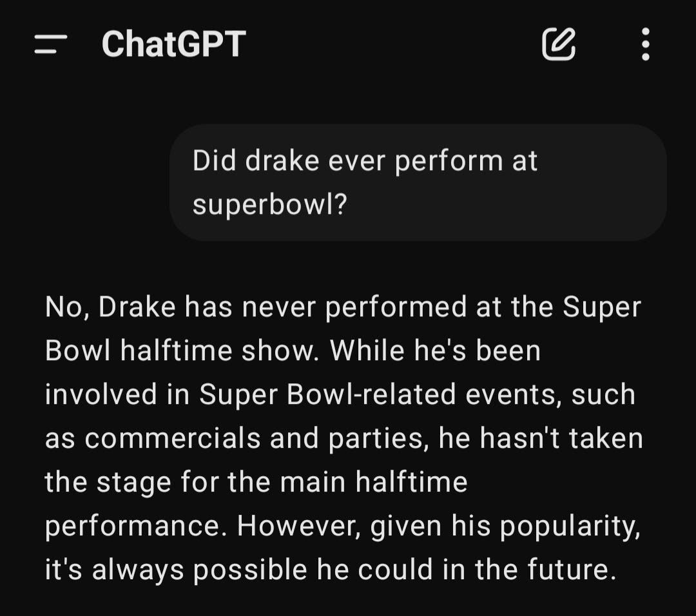Tap the word "superbowl?" in user message
Screen dimensions: 696x616
269,205
